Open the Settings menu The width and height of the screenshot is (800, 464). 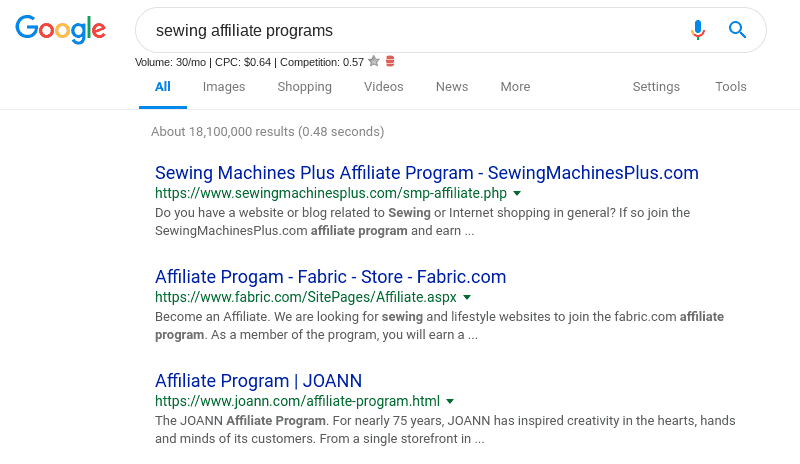click(656, 87)
